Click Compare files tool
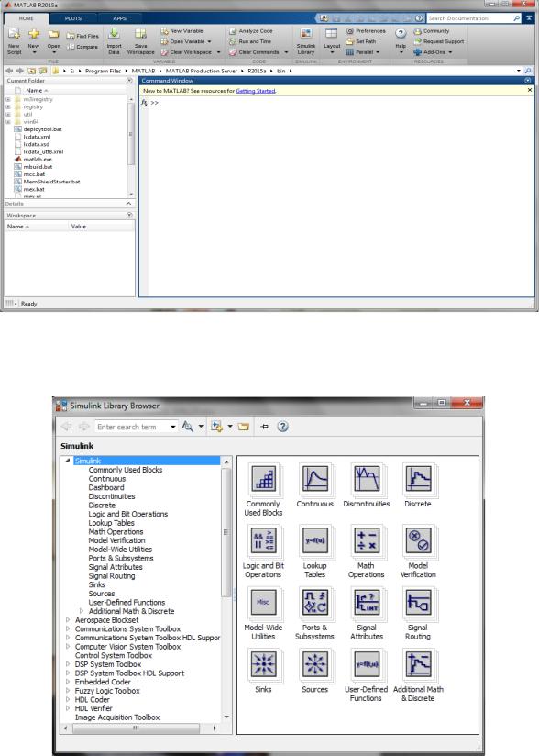539x756 pixels. coord(82,47)
